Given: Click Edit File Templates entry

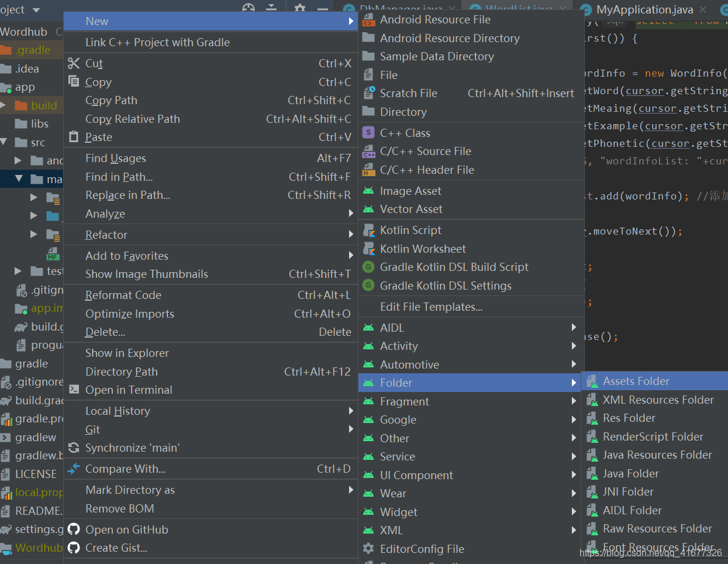Looking at the screenshot, I should tap(471, 307).
